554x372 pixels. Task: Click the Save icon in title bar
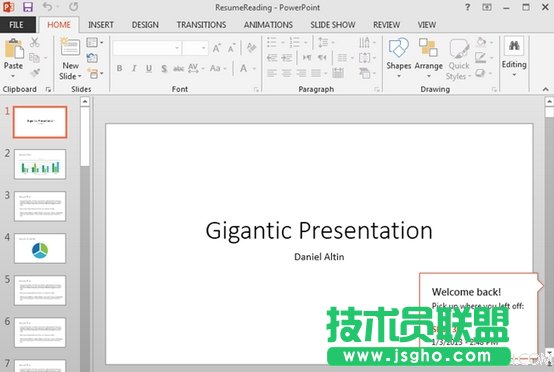tap(28, 7)
